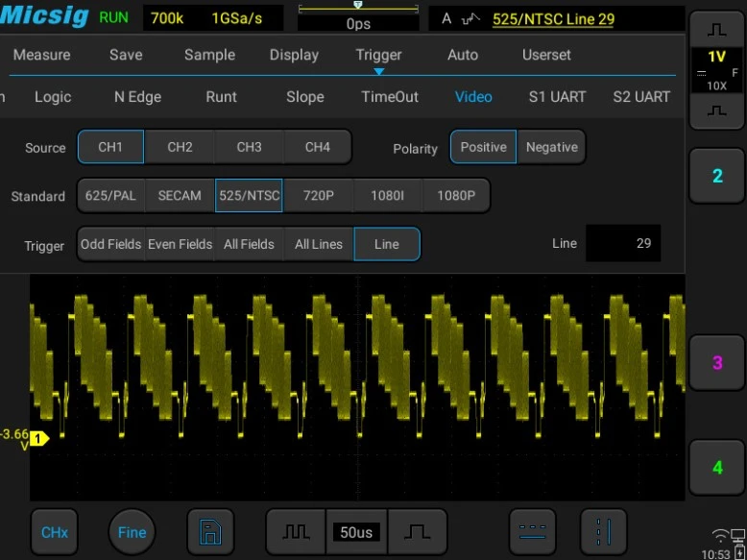Screen dimensions: 747x560
Task: Open the Measure menu
Action: click(42, 55)
